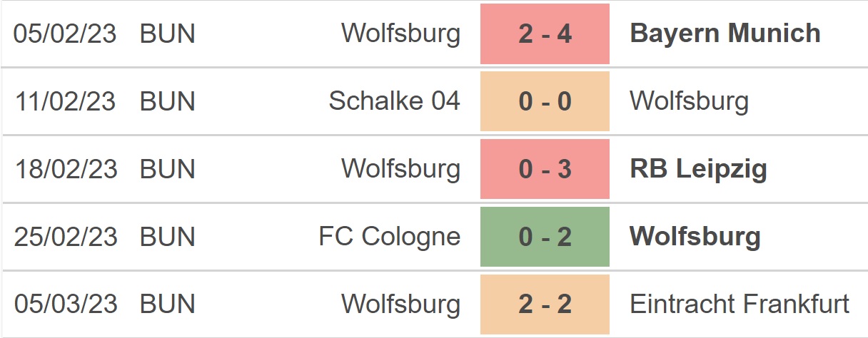Viewport: 868px width, 338px height.
Task: Open the RB Leipzig team link
Action: click(698, 169)
